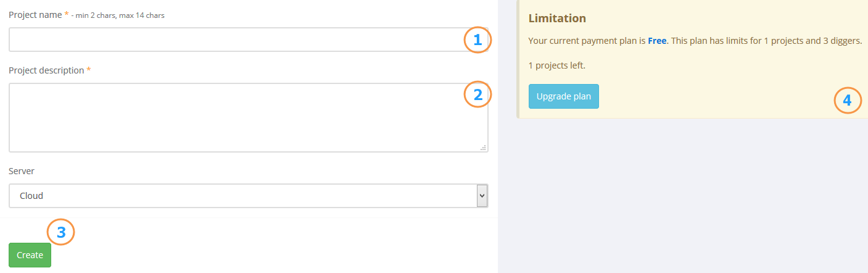
Task: Click the green Create button
Action: (30, 255)
